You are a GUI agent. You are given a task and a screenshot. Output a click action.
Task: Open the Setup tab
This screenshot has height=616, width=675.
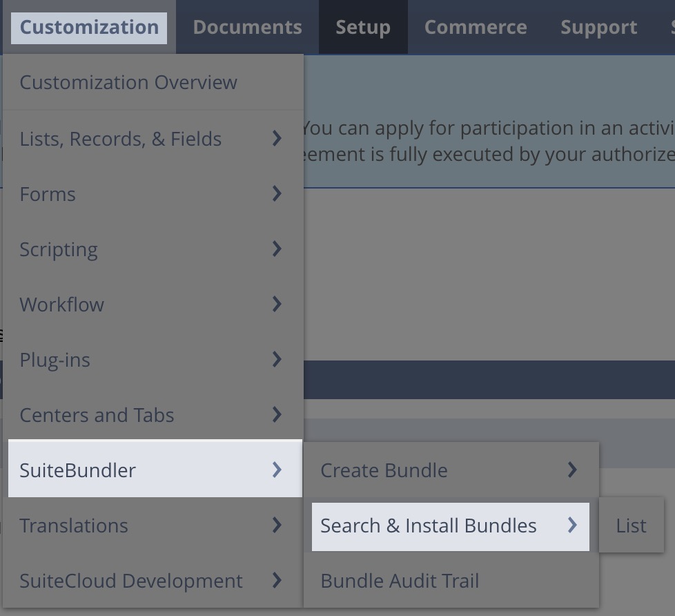point(363,28)
